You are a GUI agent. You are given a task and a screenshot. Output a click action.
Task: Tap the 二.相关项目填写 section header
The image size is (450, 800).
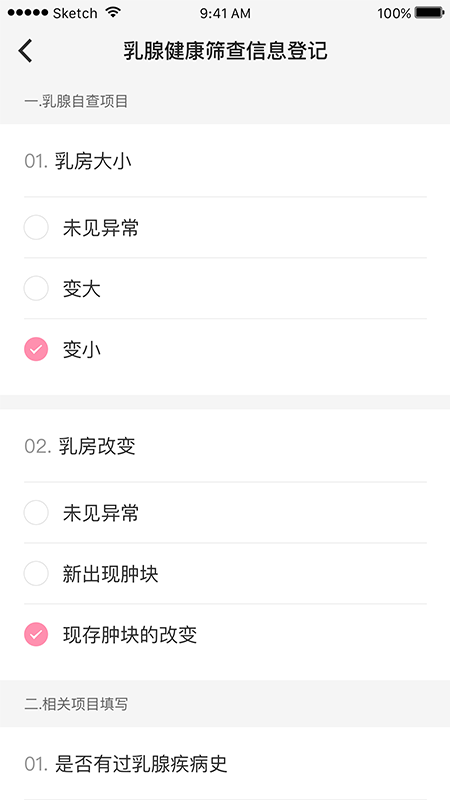(76, 704)
